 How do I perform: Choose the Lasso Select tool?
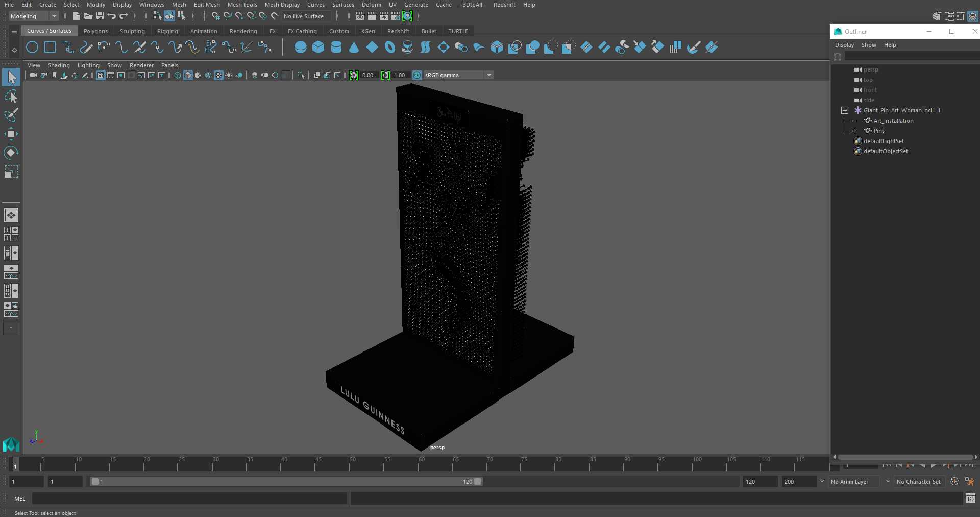click(11, 97)
